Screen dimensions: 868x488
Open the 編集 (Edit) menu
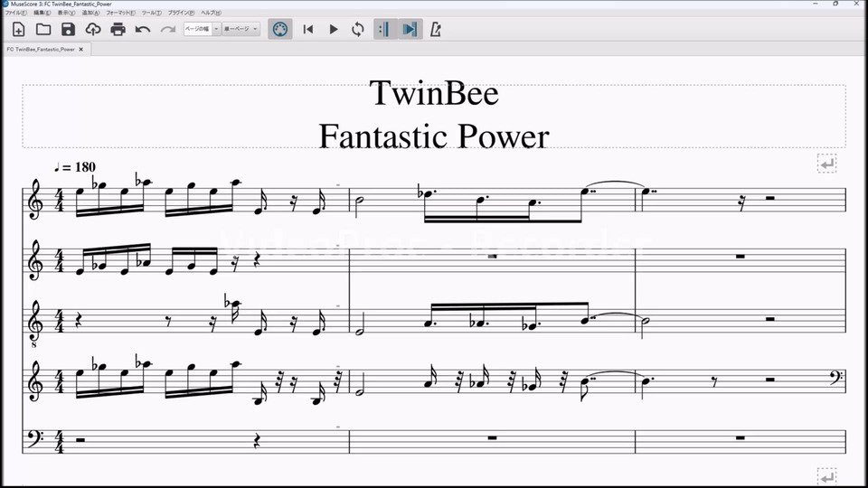tap(42, 12)
